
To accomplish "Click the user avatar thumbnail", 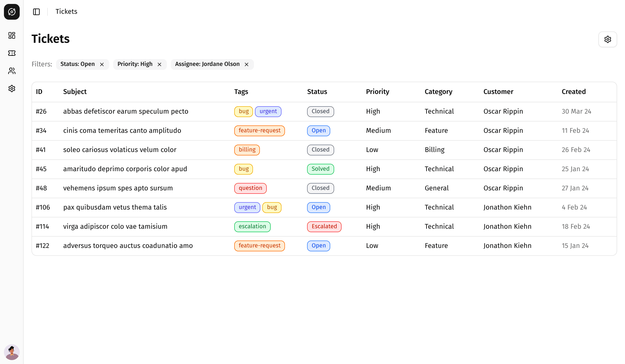I will coord(12,352).
